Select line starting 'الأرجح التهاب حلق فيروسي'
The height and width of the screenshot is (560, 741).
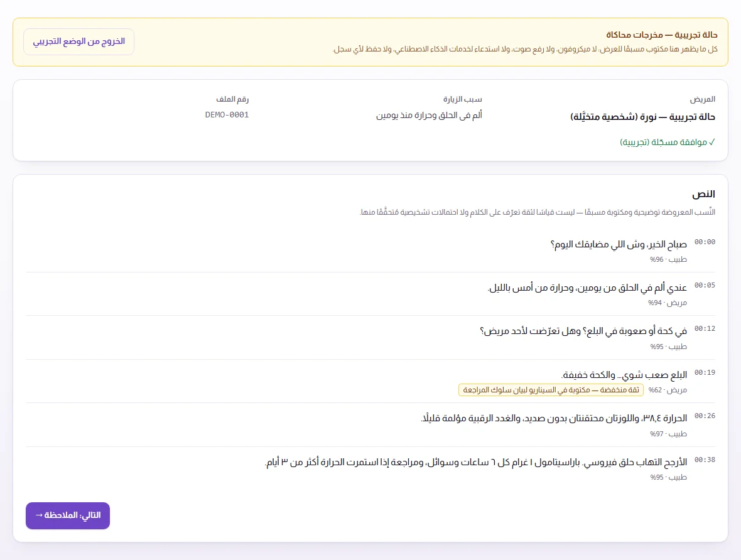(x=476, y=462)
